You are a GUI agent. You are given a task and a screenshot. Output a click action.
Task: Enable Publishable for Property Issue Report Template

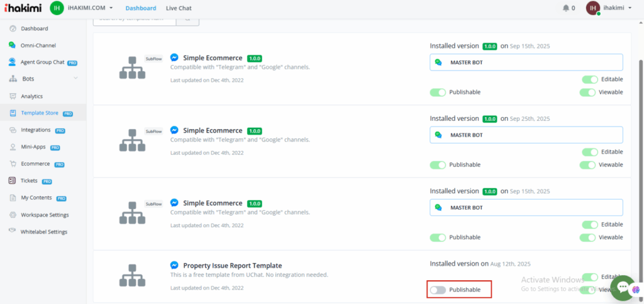click(438, 290)
